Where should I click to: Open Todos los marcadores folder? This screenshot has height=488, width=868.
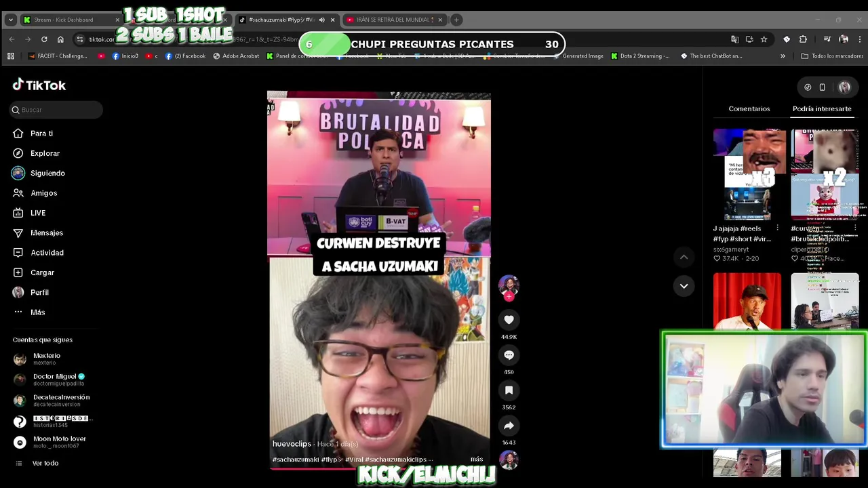[x=832, y=56]
